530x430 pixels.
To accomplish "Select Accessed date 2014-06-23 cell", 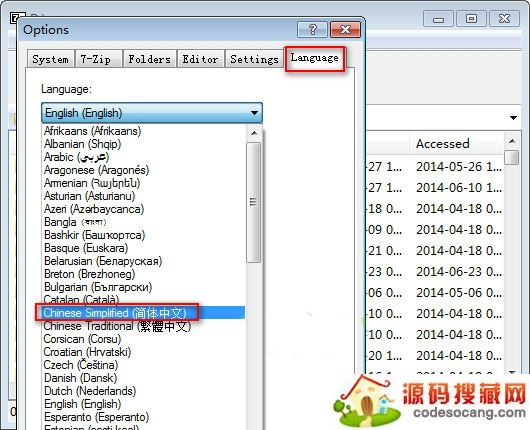I will pyautogui.click(x=458, y=271).
